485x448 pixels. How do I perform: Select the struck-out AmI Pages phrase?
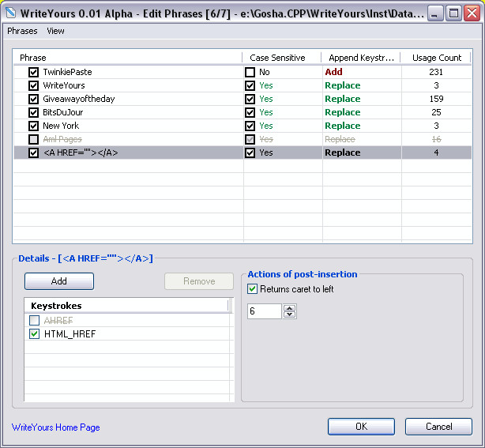coord(62,139)
